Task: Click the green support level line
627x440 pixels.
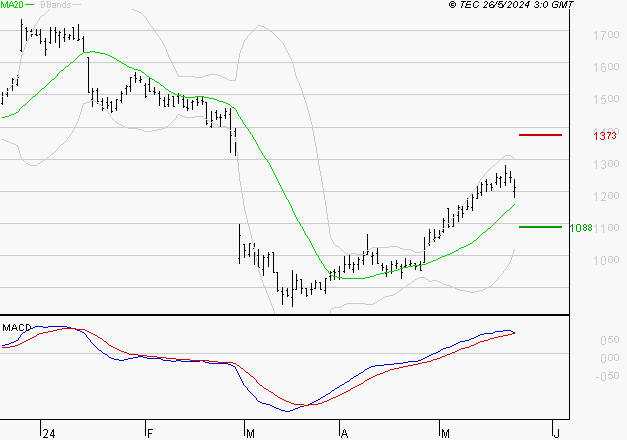Action: point(540,227)
